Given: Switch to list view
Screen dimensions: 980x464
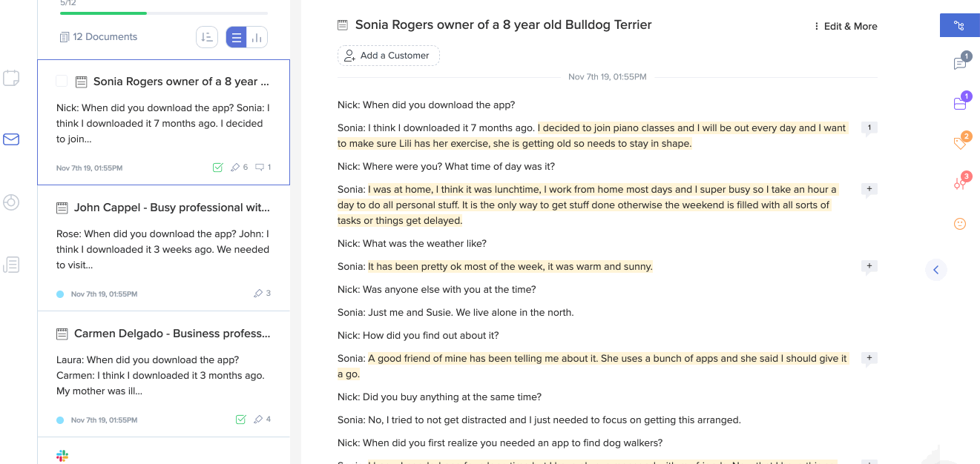Looking at the screenshot, I should pos(237,37).
